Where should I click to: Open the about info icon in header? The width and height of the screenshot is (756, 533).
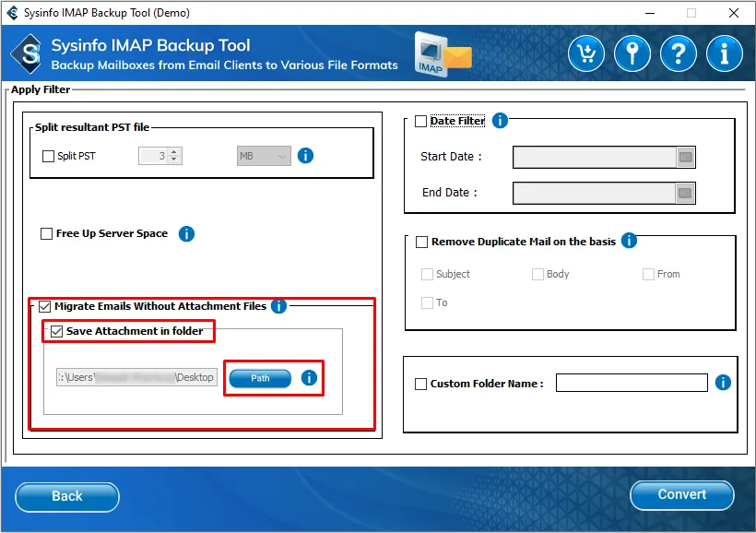[x=724, y=53]
